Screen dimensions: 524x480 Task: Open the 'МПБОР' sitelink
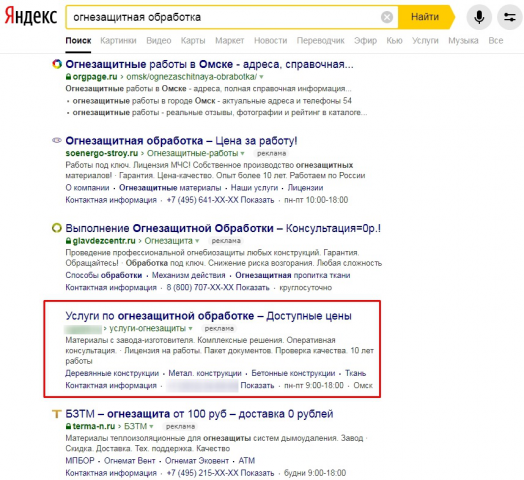click(80, 461)
